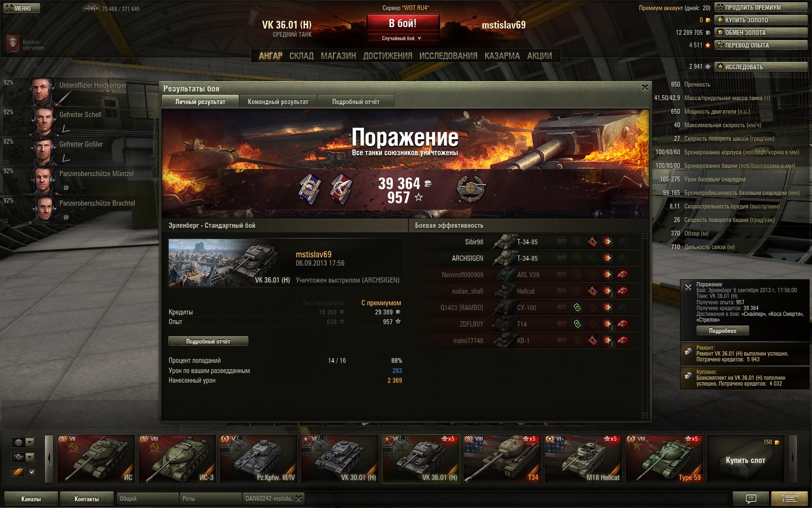The image size is (812, 508).
Task: Click the Подробный отчёт button under credits
Action: click(208, 341)
